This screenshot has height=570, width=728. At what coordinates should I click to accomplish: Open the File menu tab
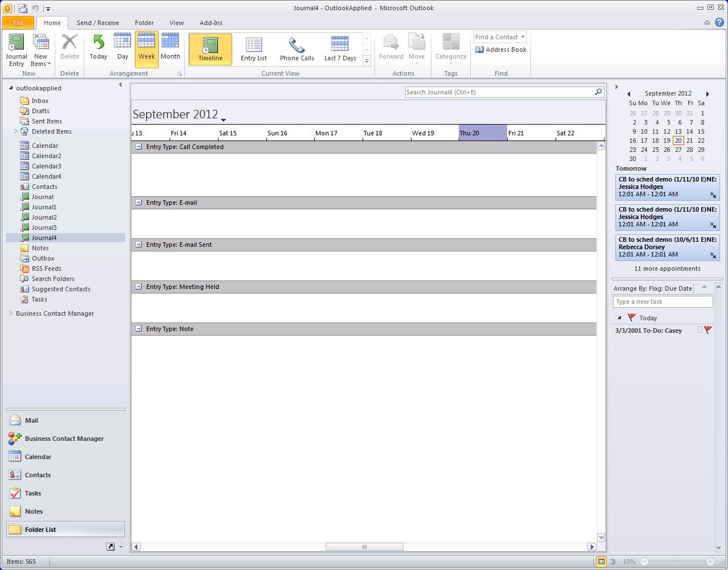pos(18,23)
